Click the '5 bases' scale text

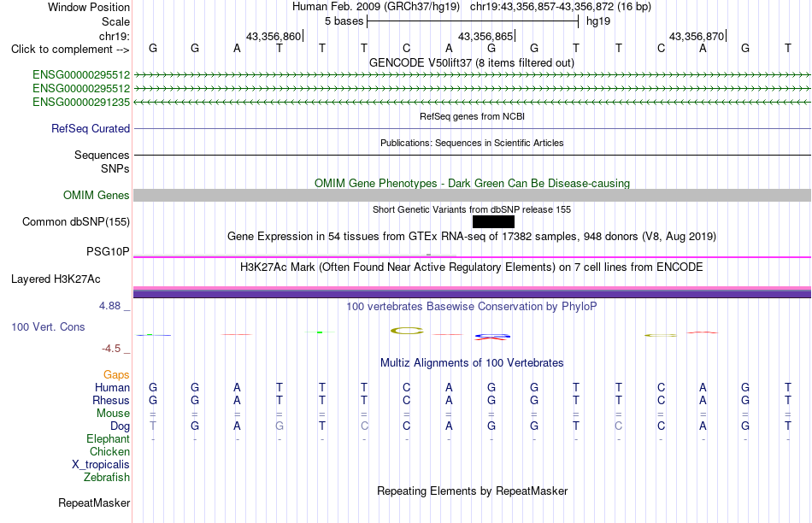click(344, 21)
